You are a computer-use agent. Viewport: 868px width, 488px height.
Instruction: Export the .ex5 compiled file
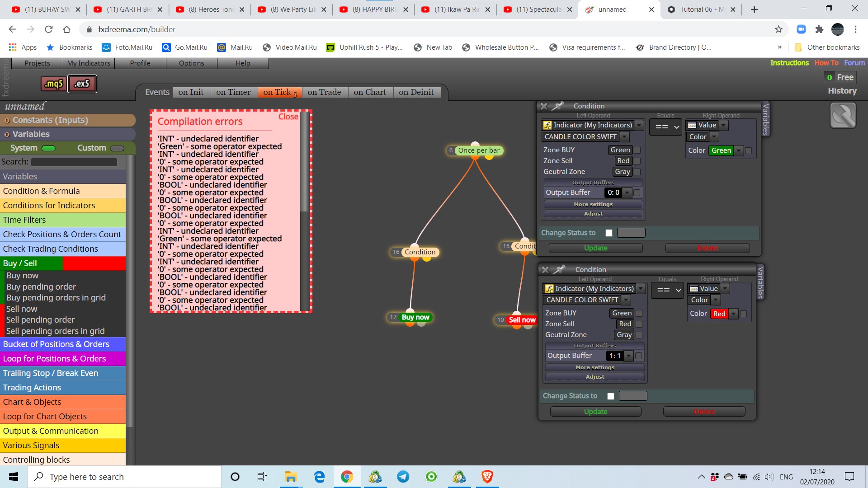tap(82, 84)
